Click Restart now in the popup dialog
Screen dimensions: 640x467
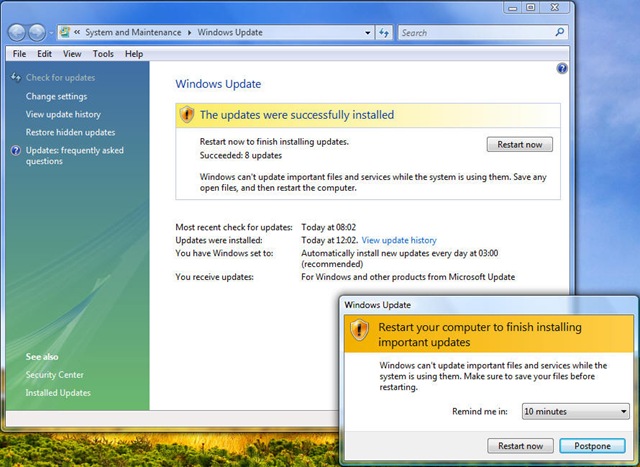[x=520, y=446]
